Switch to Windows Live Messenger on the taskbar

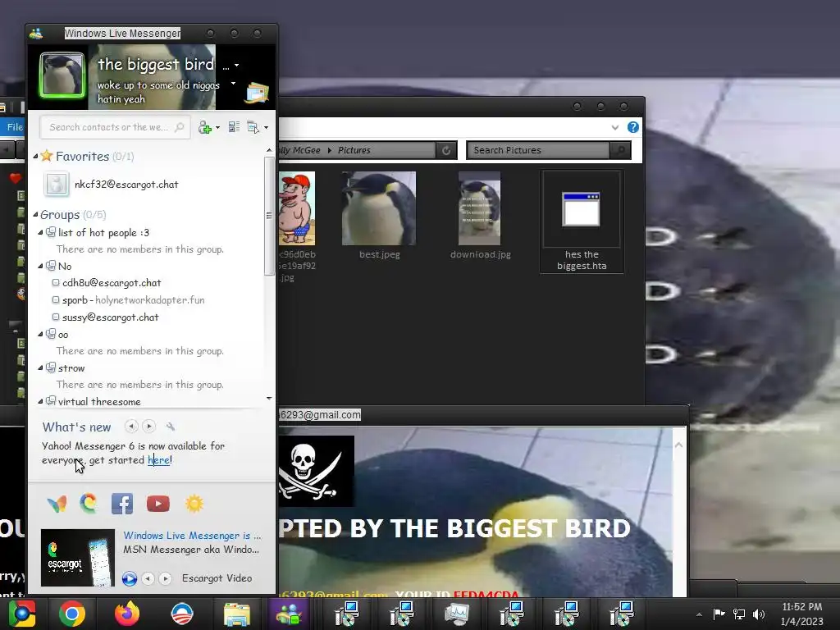pyautogui.click(x=290, y=614)
